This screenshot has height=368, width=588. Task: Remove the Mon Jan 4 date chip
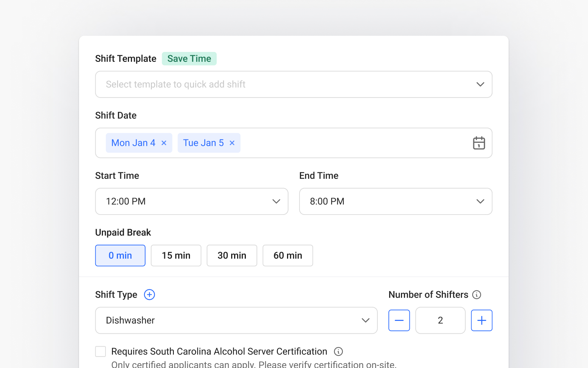[x=164, y=143]
